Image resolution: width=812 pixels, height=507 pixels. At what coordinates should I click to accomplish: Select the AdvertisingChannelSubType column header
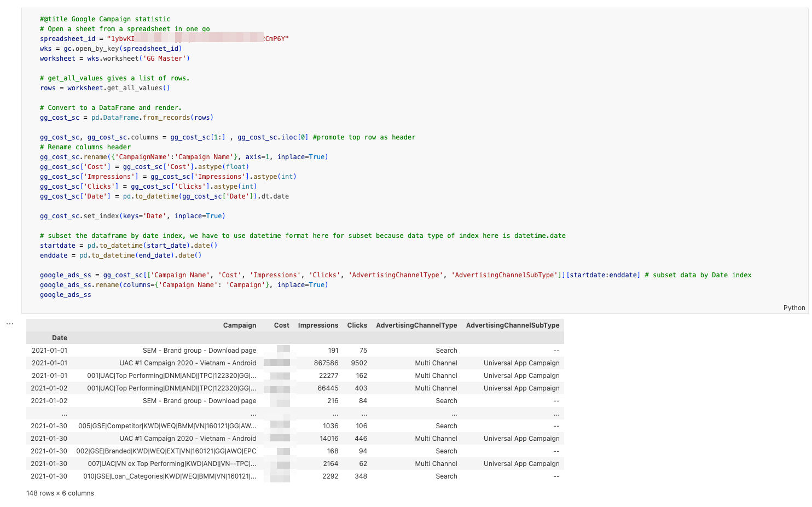coord(512,325)
